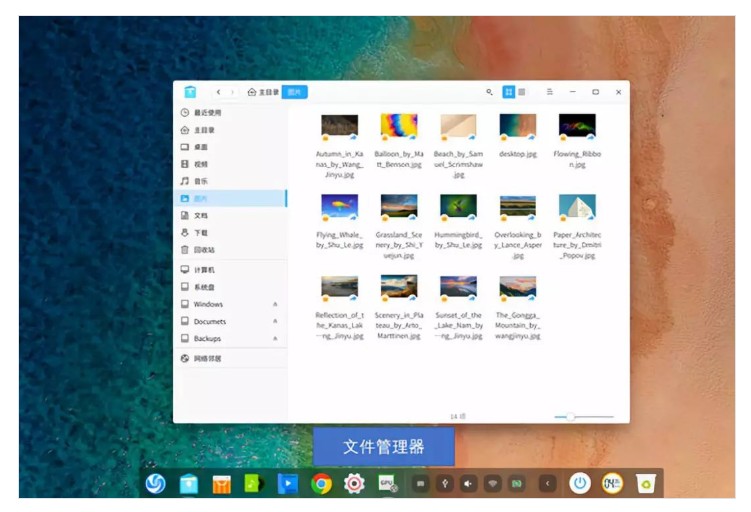Viewport: 751px width, 512px height.
Task: Open 下载 (Downloads) in the sidebar
Action: tap(201, 232)
